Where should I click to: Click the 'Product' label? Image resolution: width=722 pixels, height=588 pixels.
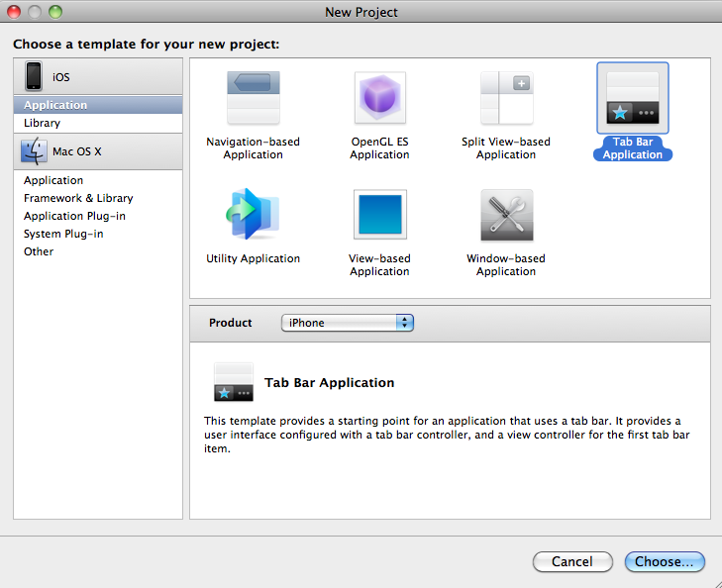coord(230,323)
